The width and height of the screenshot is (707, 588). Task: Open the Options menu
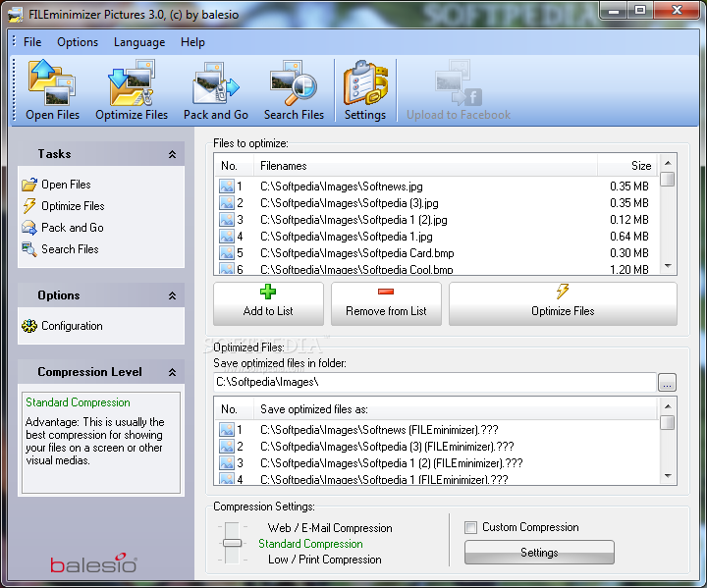pyautogui.click(x=78, y=42)
